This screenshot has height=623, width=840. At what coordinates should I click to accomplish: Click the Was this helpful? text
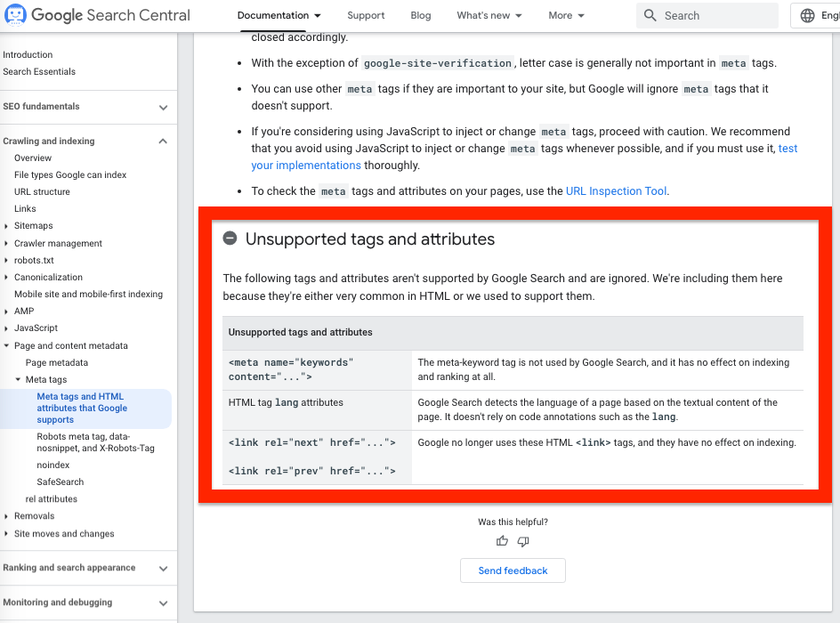pos(513,522)
